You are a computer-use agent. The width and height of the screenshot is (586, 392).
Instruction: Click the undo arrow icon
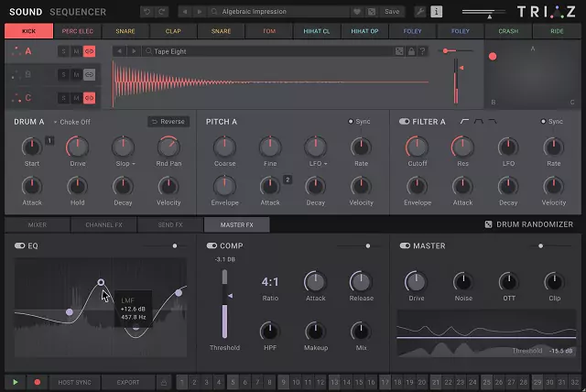[146, 12]
